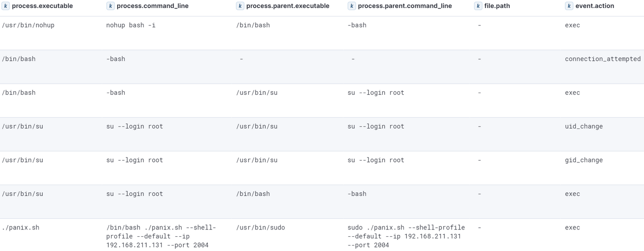Open the process.parent.command_line column header

point(405,6)
